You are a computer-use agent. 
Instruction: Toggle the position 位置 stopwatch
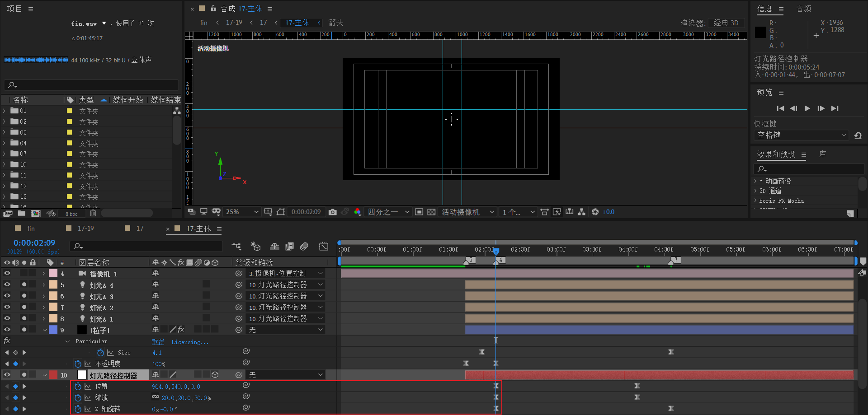coord(78,386)
